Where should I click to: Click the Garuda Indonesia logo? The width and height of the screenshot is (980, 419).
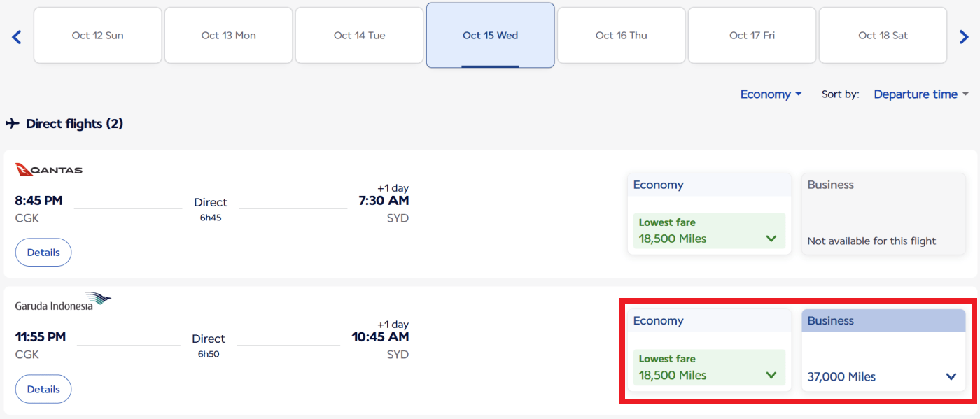[63, 302]
